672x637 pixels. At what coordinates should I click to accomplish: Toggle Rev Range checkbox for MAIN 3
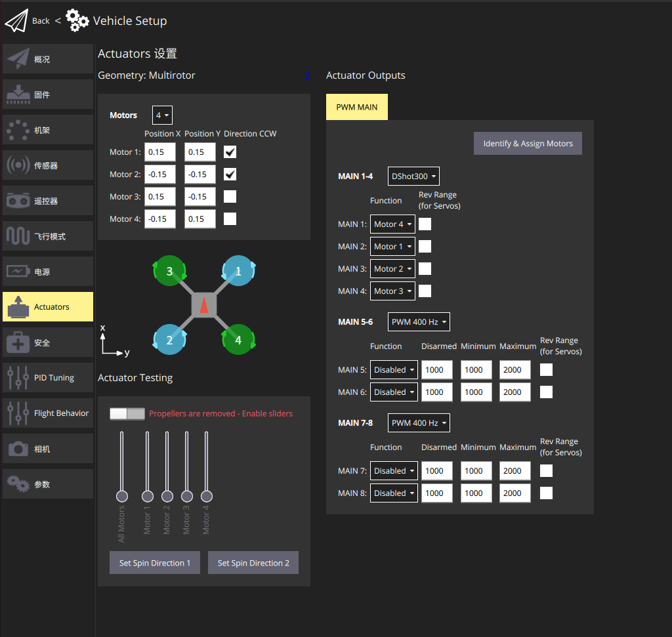pyautogui.click(x=425, y=268)
